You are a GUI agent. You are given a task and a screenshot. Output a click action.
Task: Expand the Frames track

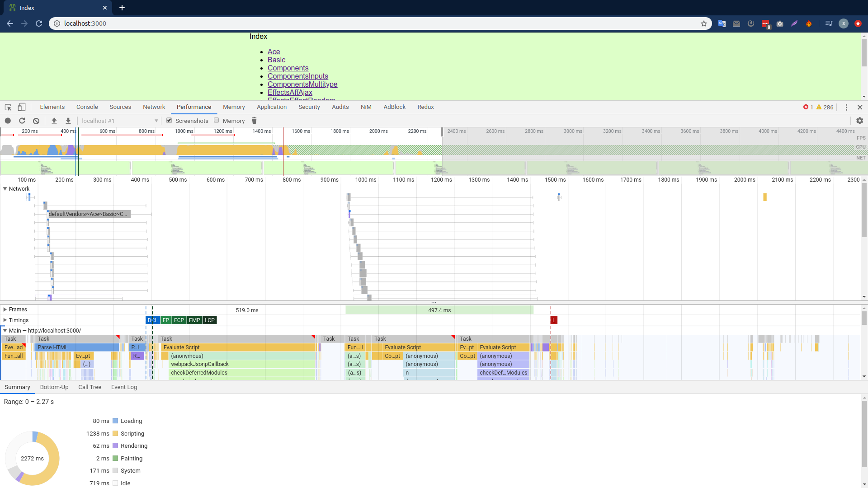coord(5,310)
